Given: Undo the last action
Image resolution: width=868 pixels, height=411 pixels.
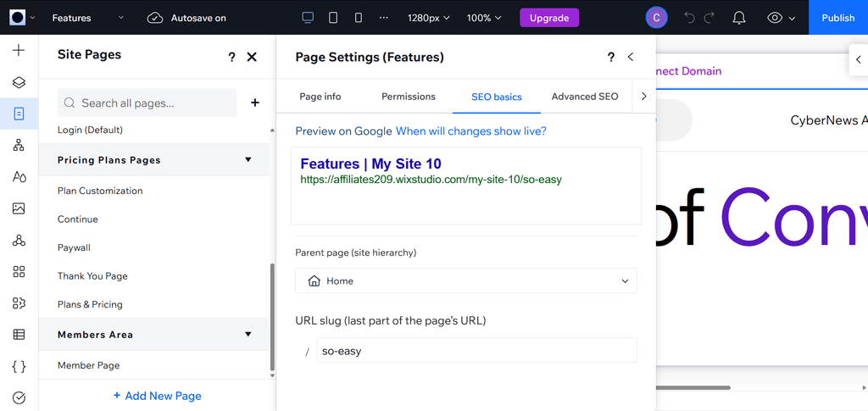Looking at the screenshot, I should click(x=690, y=18).
